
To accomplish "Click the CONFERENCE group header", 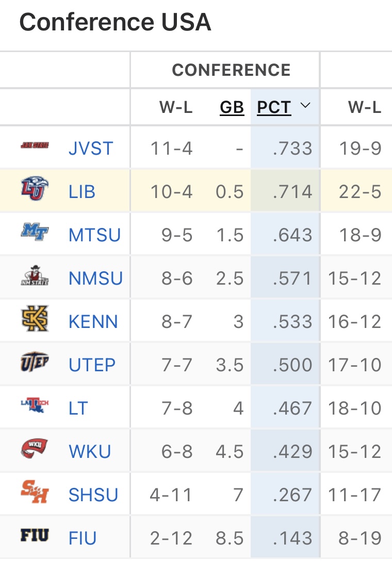I will point(231,70).
